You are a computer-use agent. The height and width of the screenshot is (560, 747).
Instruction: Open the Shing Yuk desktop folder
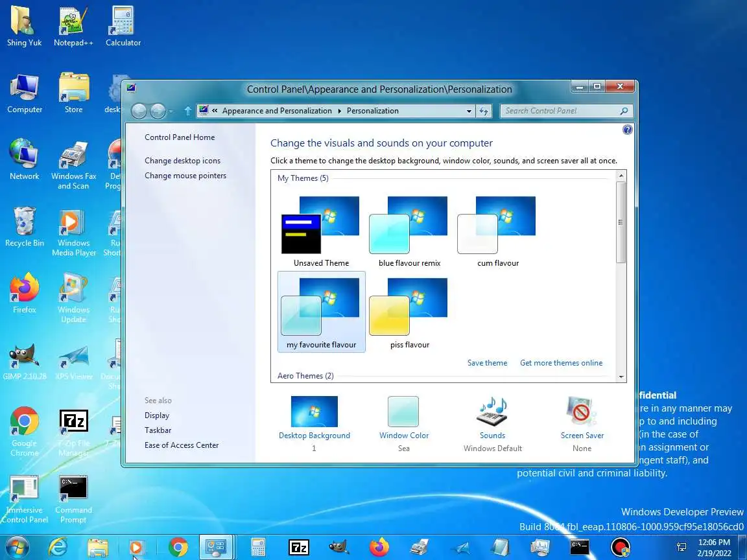(24, 26)
